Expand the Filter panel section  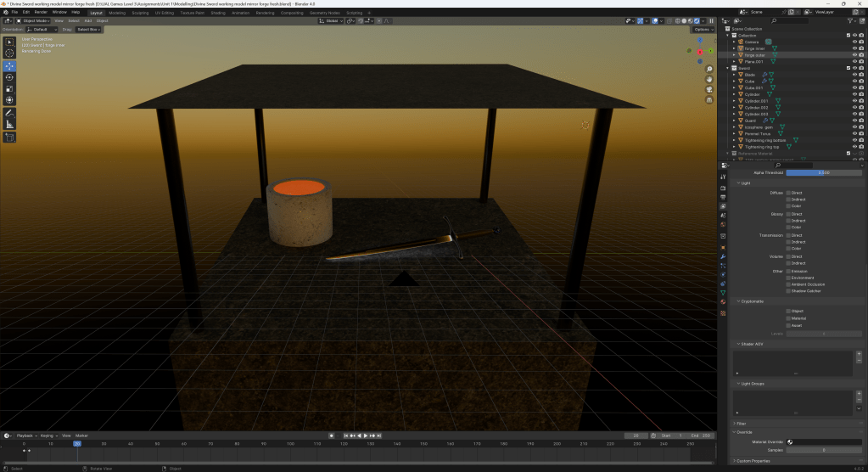coord(741,423)
